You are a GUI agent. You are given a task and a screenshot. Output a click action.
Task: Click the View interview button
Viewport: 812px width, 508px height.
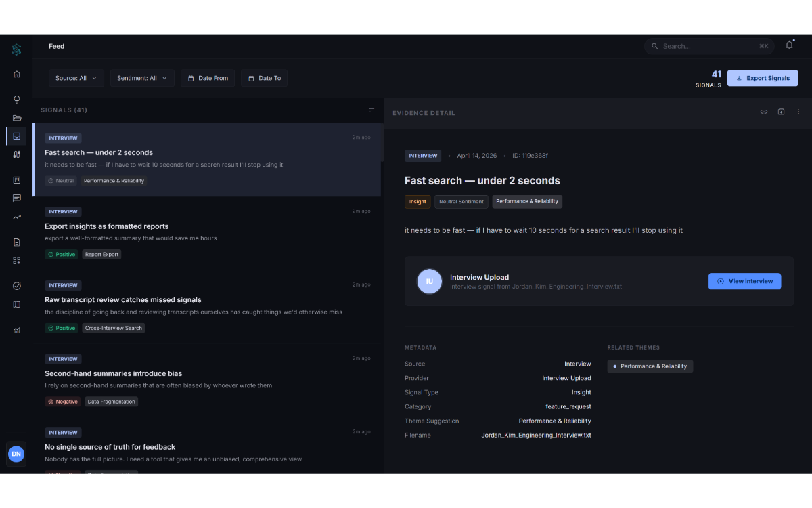tap(744, 281)
